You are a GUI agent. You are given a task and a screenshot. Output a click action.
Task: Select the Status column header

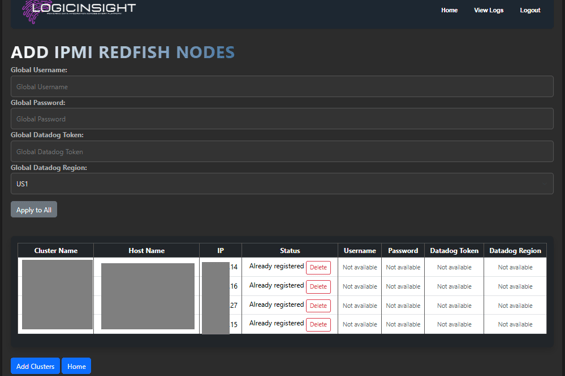point(290,251)
